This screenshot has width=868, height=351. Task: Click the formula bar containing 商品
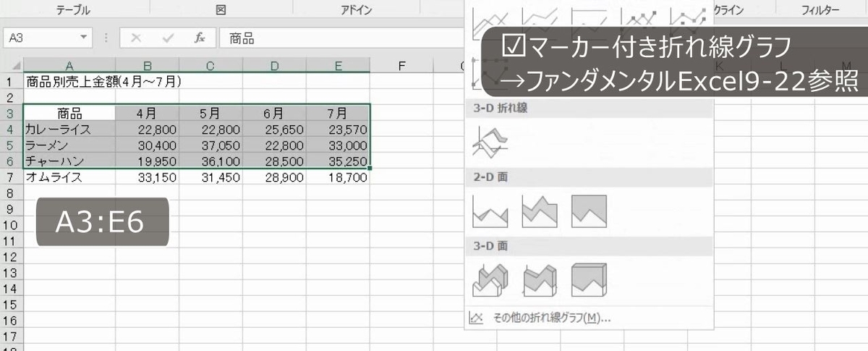[340, 38]
